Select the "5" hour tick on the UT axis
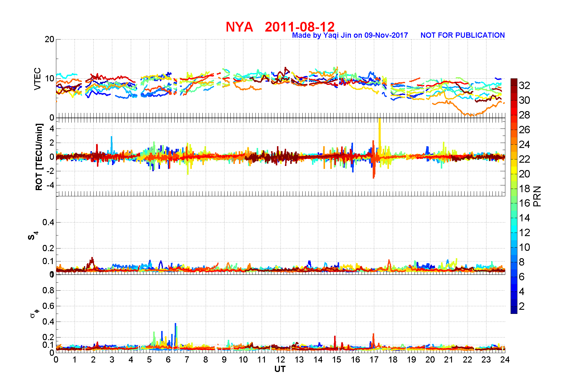 tap(149, 360)
